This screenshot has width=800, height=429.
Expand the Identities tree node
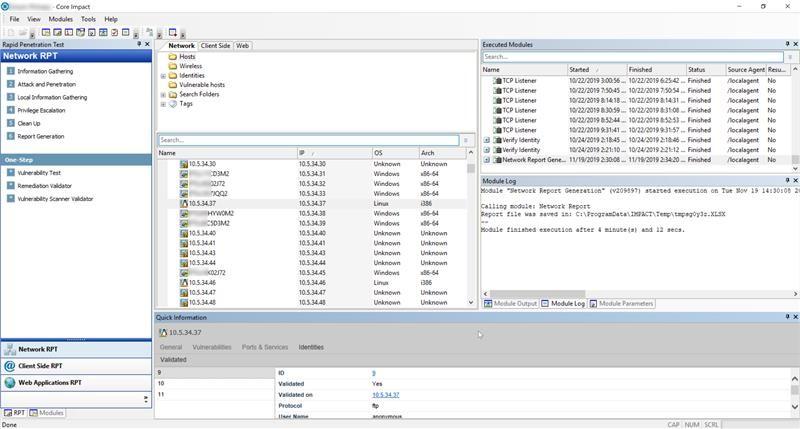163,76
